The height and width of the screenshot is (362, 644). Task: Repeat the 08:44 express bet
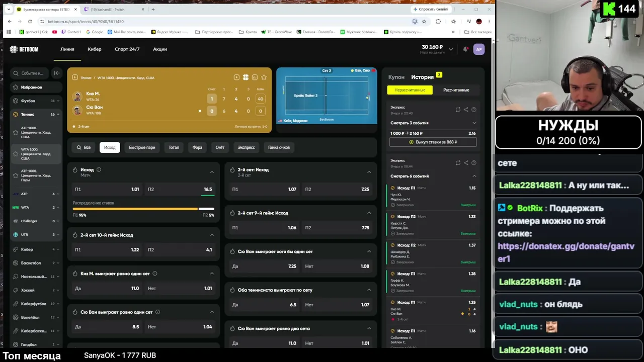tap(458, 163)
